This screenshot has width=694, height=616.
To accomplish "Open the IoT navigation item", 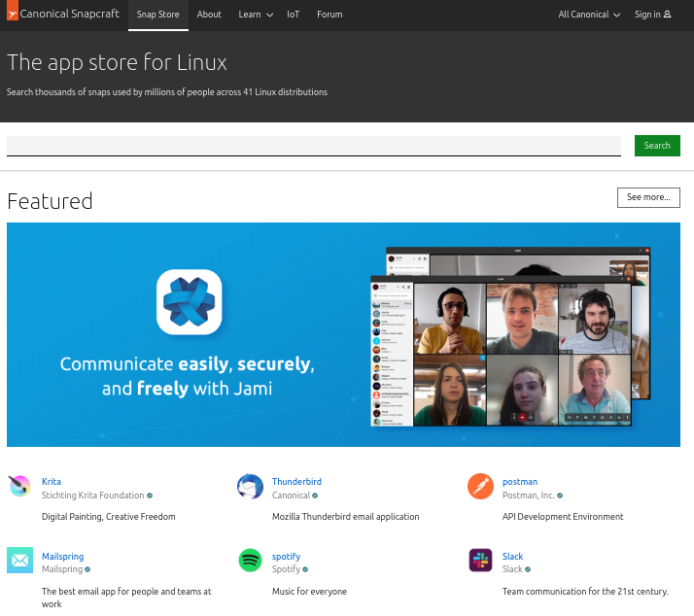I will [294, 15].
